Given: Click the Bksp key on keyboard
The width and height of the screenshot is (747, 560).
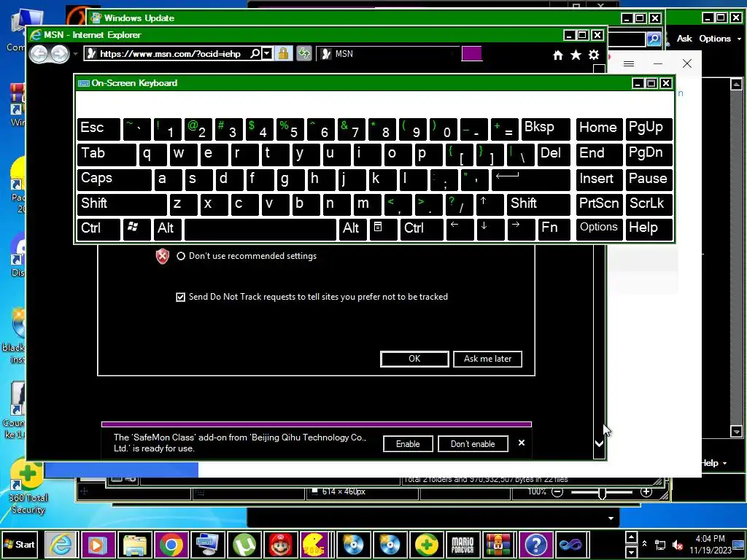Looking at the screenshot, I should click(546, 129).
